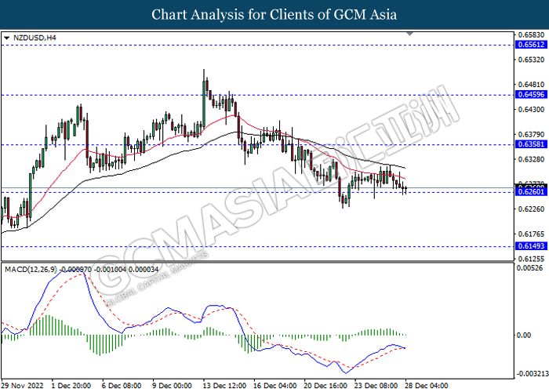Click the 0.61765 price axis value
The image size is (549, 392).
(x=531, y=234)
